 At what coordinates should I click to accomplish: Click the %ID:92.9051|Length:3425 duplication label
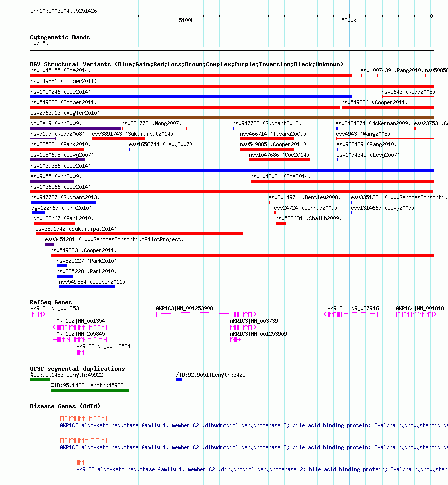click(211, 375)
